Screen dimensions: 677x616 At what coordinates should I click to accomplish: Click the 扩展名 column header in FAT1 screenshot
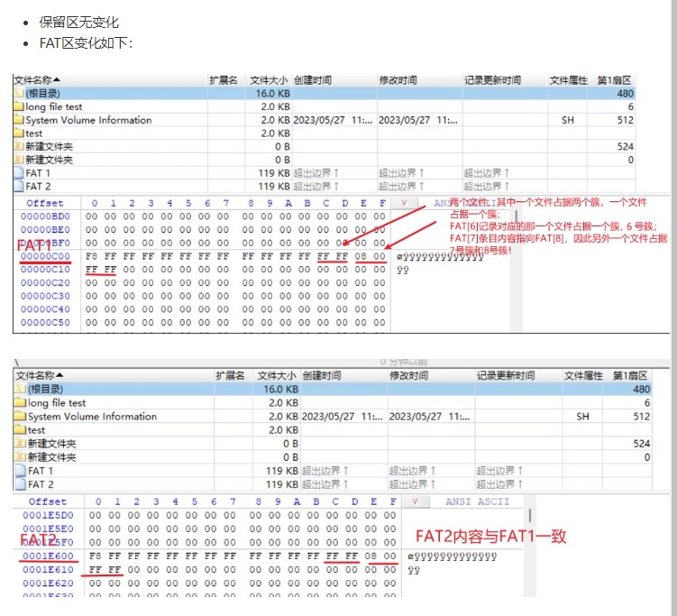pos(224,80)
